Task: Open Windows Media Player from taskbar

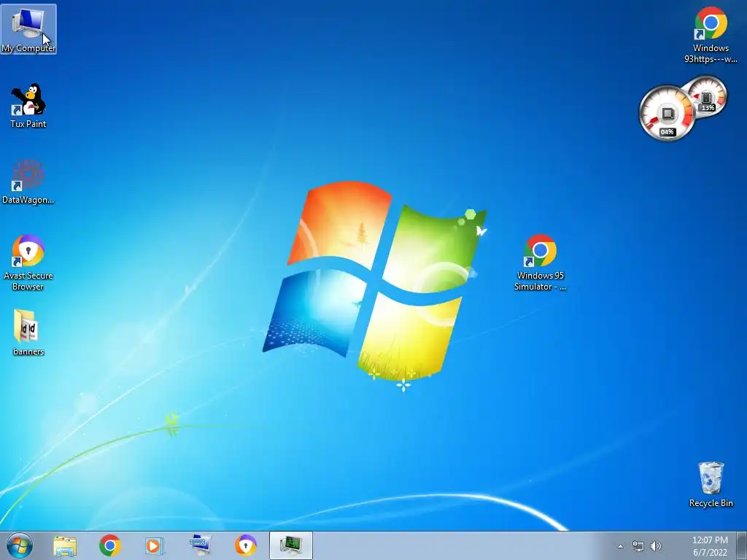Action: coord(155,545)
